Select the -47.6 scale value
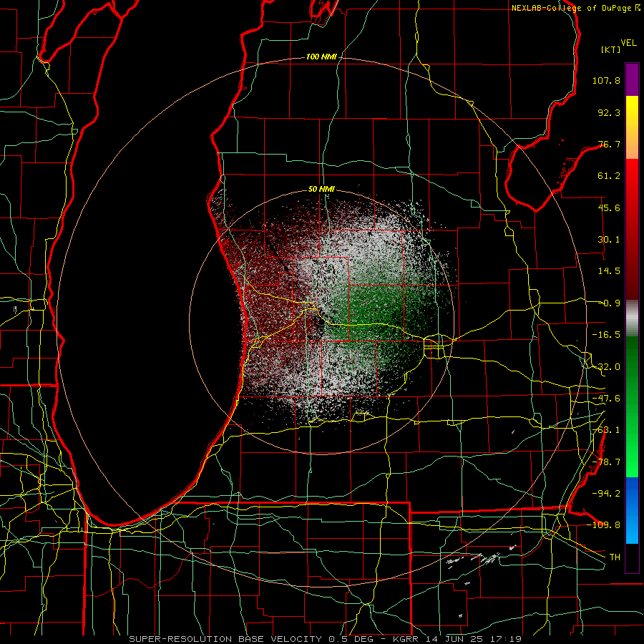This screenshot has height=644, width=644. point(606,399)
